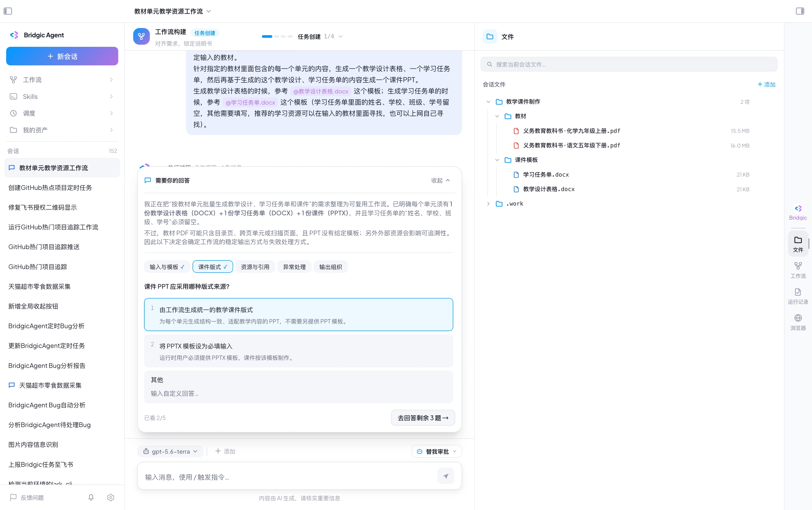Open conversation 创建GitHub热点项目定时任务

point(62,188)
